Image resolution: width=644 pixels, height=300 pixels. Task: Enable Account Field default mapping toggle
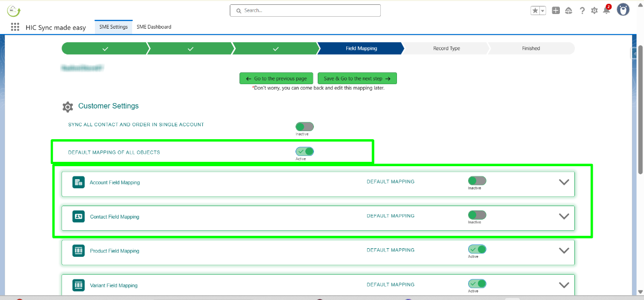477,181
